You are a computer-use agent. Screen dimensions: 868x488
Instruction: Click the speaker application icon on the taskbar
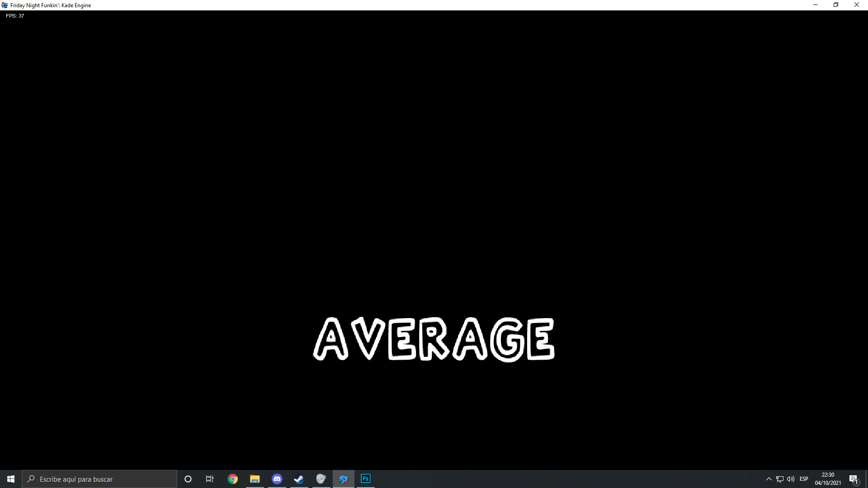pyautogui.click(x=321, y=479)
